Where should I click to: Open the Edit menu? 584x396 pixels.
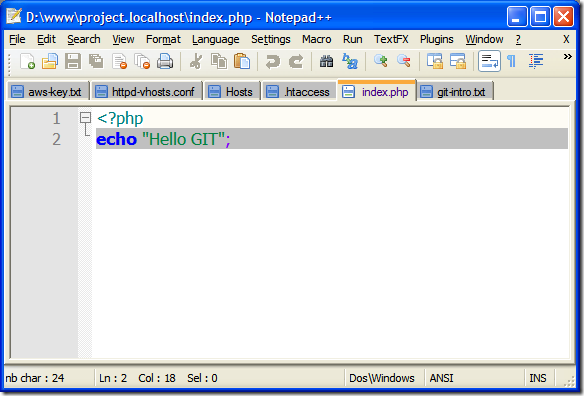(46, 39)
